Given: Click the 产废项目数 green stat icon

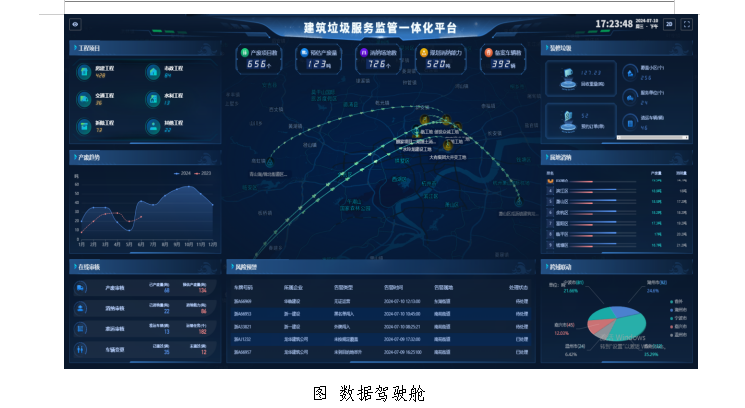Looking at the screenshot, I should (x=243, y=52).
